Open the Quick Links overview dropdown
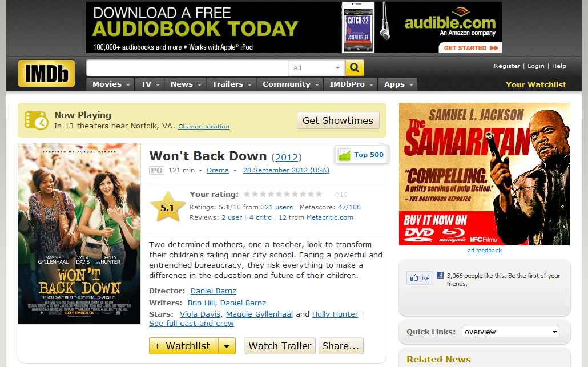 pyautogui.click(x=510, y=332)
